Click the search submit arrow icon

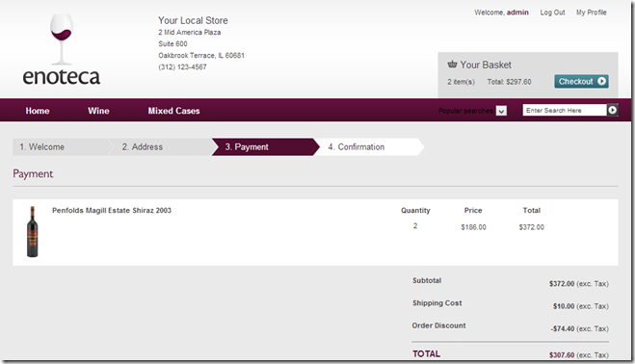tap(612, 110)
